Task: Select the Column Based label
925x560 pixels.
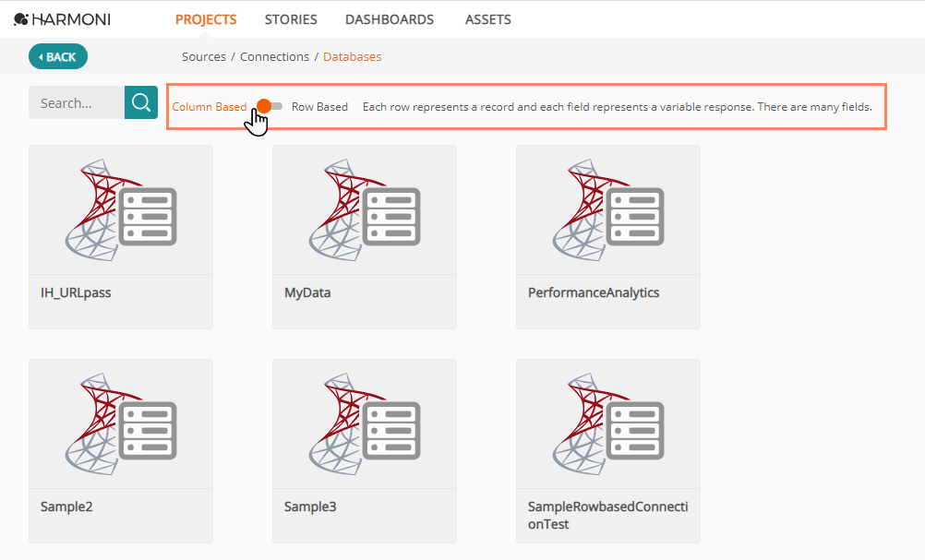Action: (210, 107)
